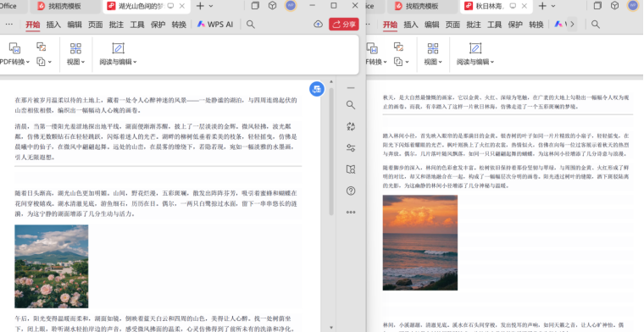Click the left document vertical scrollbar thumb
Screen dimensions: 644x332
pos(331,152)
